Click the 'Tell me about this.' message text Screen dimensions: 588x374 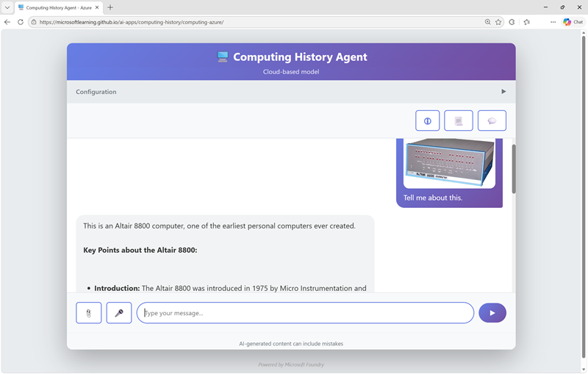tap(433, 198)
